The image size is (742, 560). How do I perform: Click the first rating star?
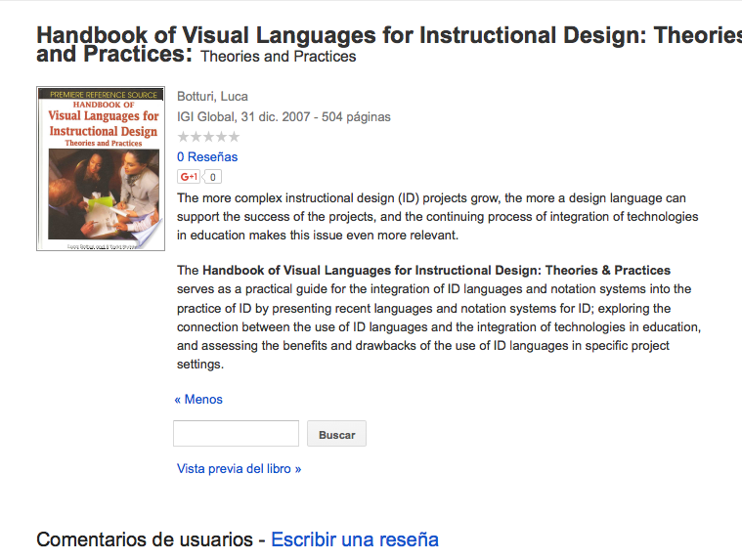point(183,137)
